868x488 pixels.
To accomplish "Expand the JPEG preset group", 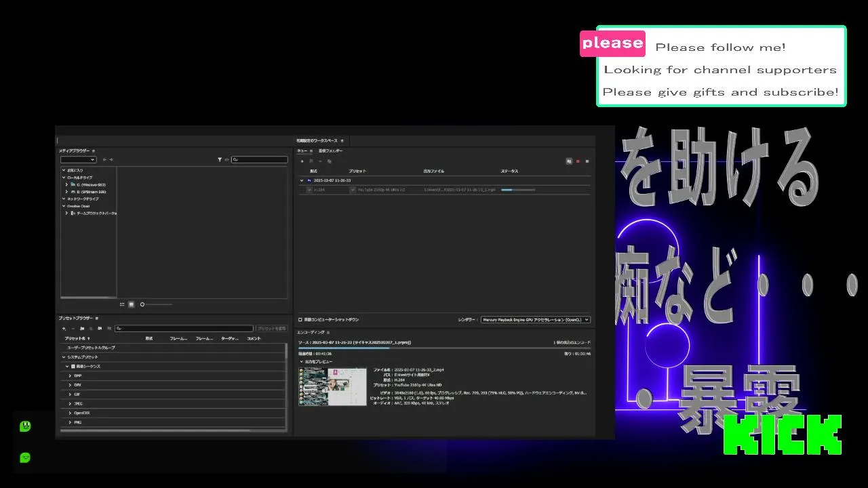I will coord(70,404).
